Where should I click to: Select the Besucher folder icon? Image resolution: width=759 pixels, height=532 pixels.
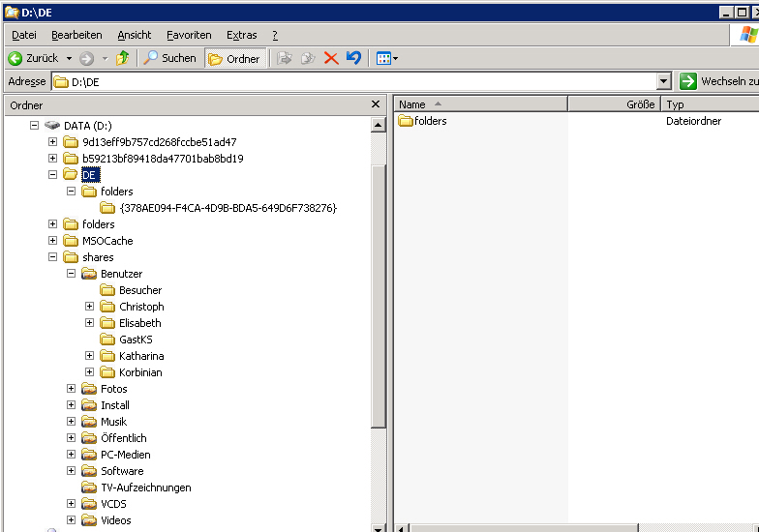pos(107,290)
